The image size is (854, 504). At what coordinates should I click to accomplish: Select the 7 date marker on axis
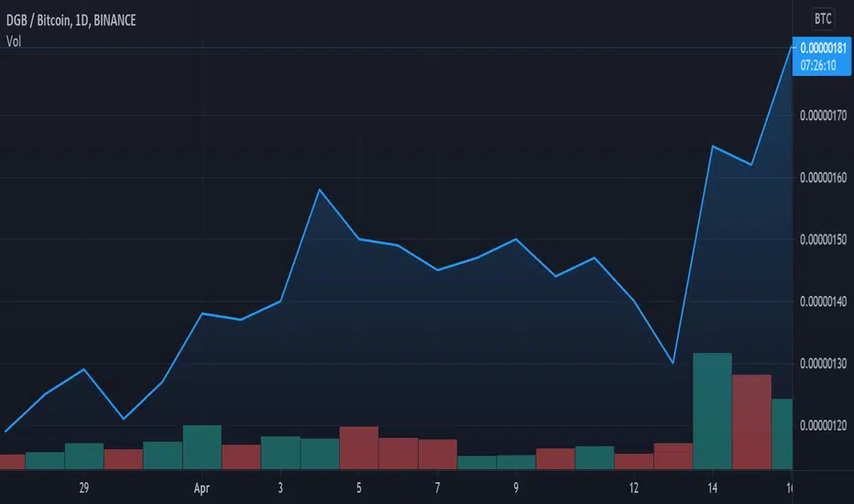coord(437,488)
